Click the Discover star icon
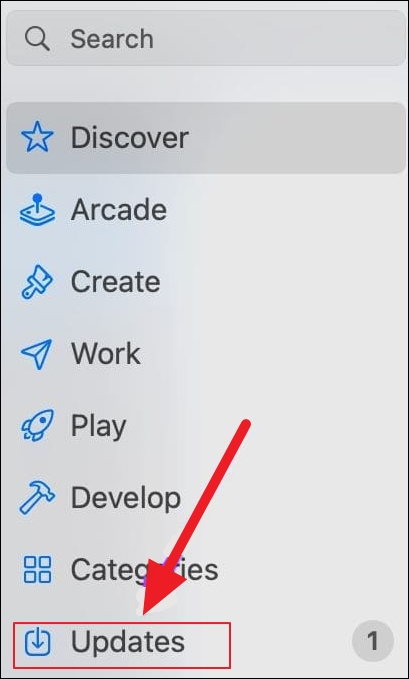The height and width of the screenshot is (679, 409). pyautogui.click(x=37, y=137)
